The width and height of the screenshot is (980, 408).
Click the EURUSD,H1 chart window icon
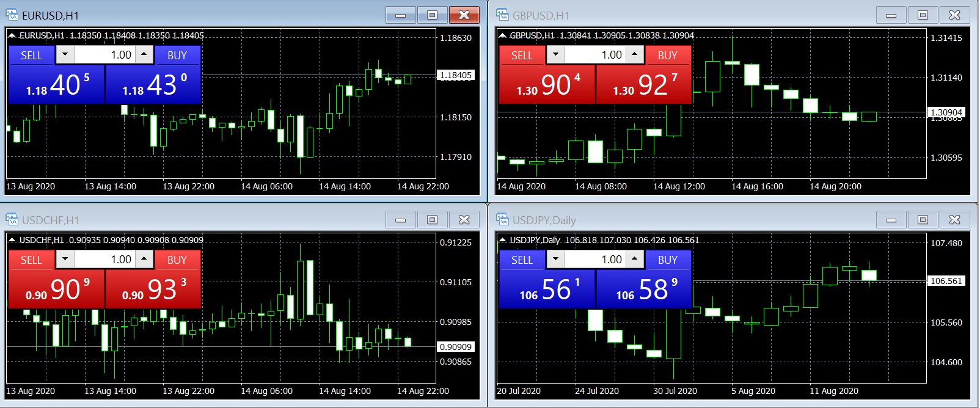pos(12,15)
